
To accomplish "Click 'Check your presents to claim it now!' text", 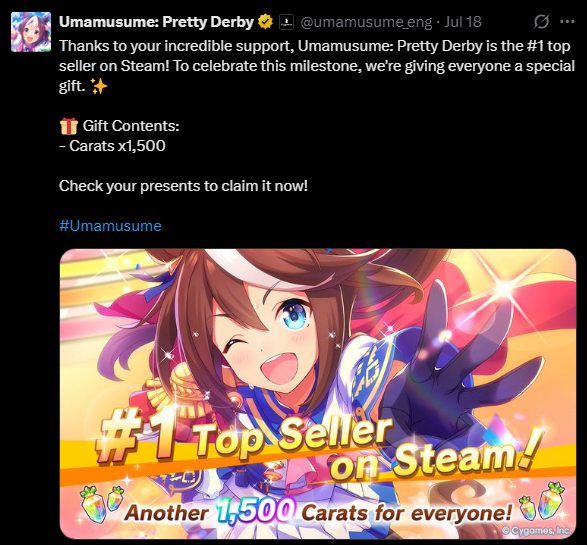I will 183,186.
